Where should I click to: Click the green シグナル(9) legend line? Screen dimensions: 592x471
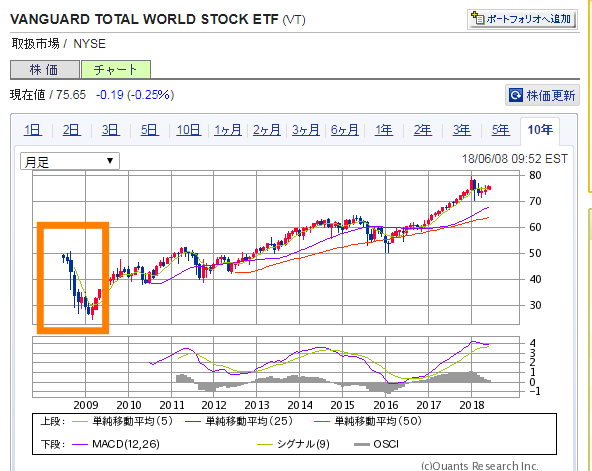(265, 445)
